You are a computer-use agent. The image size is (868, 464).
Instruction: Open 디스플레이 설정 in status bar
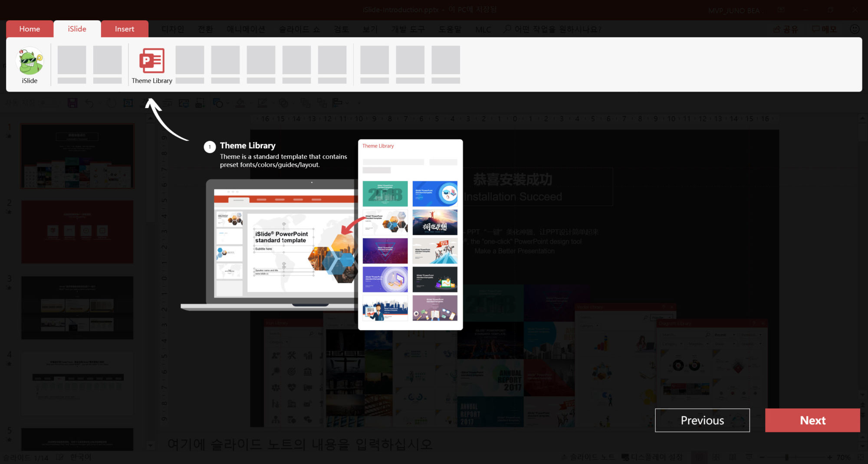point(652,457)
